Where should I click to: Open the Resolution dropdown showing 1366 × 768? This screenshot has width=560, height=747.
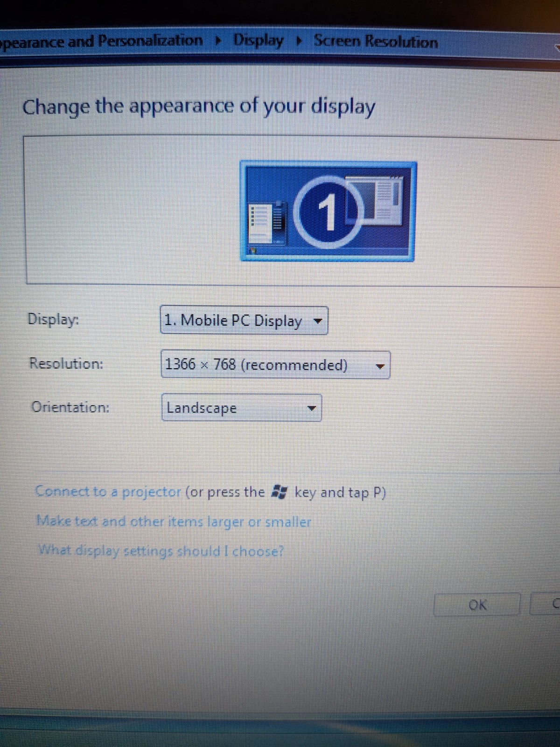pyautogui.click(x=275, y=365)
